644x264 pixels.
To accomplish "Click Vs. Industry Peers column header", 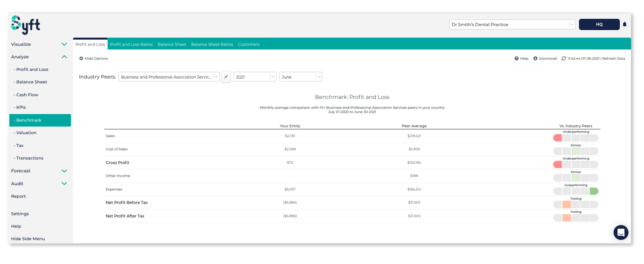I will (576, 126).
